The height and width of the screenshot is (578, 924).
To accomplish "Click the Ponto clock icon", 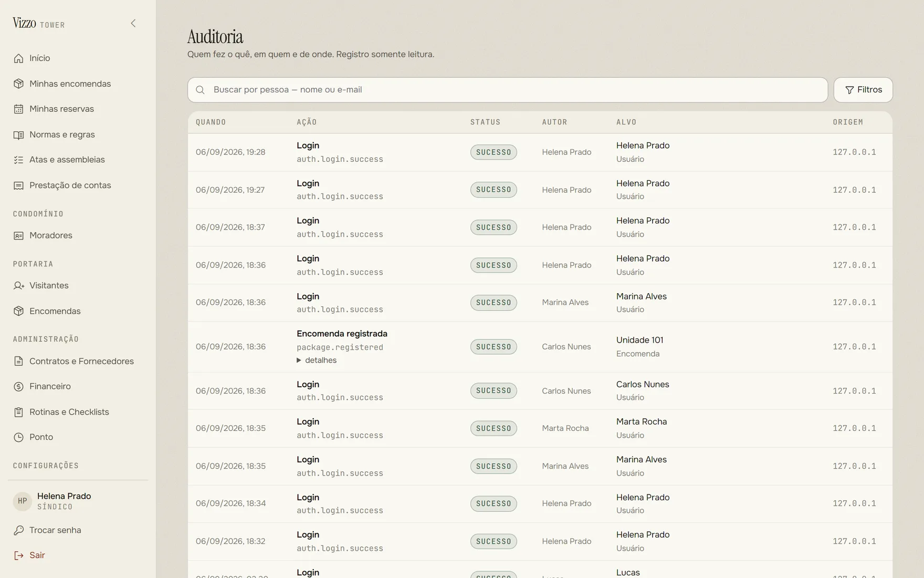I will pos(18,437).
